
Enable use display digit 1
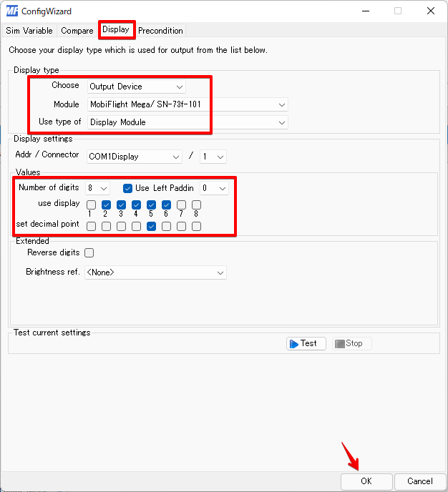91,205
